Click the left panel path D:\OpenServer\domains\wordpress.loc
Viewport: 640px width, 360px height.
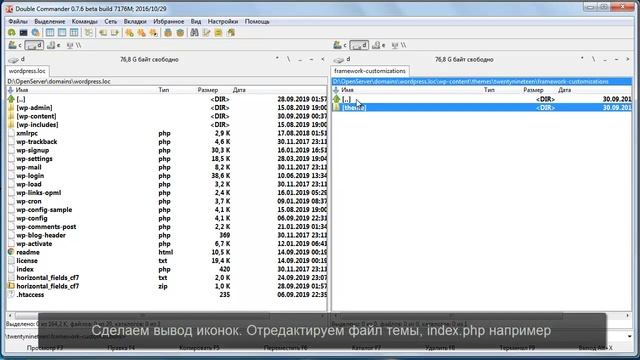click(59, 82)
